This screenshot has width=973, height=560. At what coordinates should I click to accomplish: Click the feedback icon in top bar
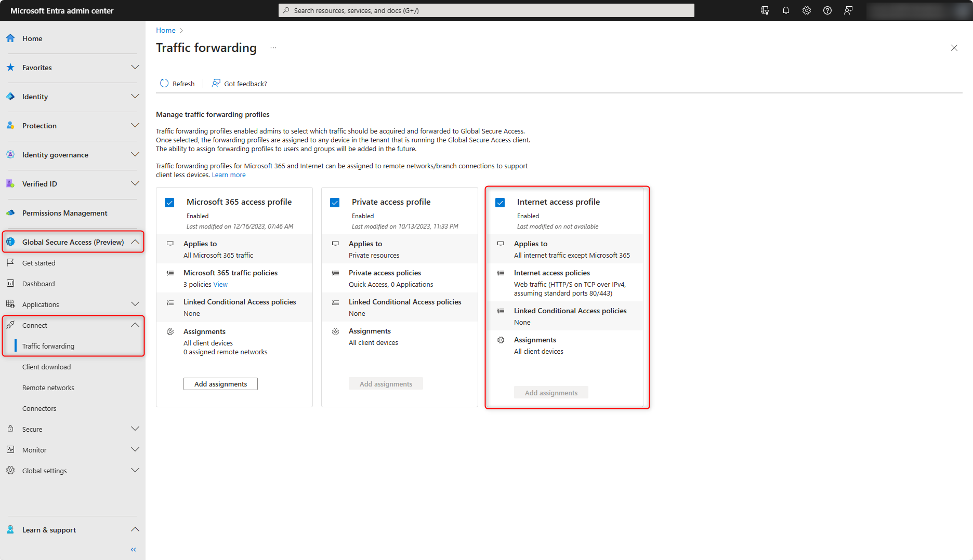(x=848, y=10)
